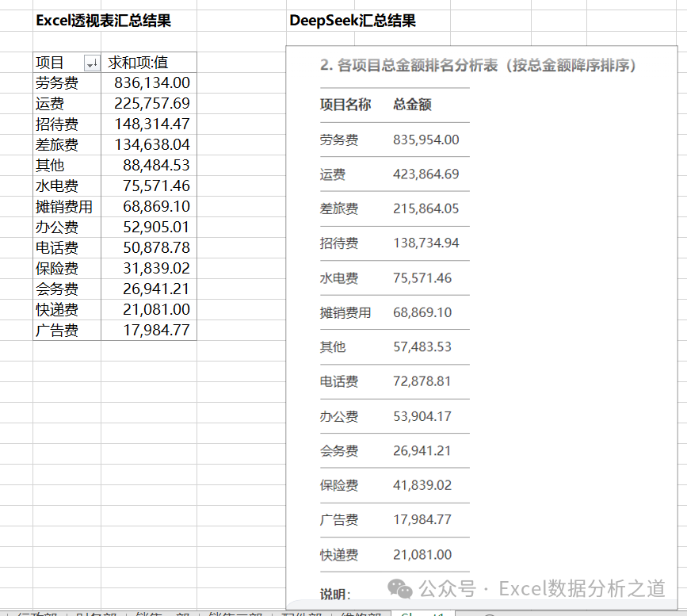Select pivot row label 其他

click(x=67, y=165)
